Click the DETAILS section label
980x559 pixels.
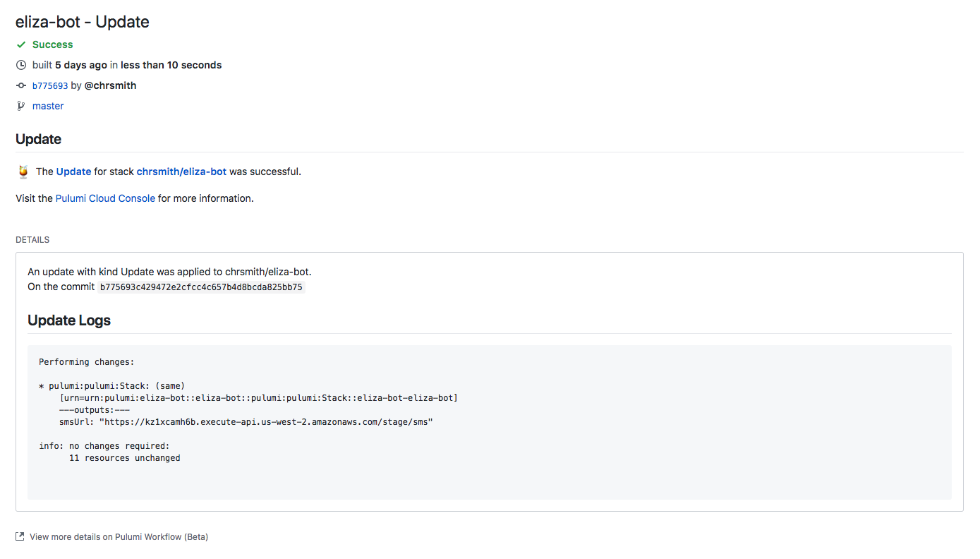(32, 239)
